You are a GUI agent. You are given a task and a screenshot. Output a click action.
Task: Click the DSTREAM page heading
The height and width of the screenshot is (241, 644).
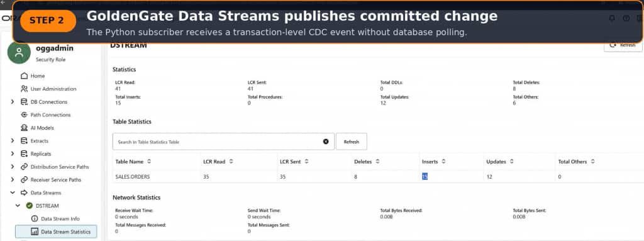pos(128,45)
